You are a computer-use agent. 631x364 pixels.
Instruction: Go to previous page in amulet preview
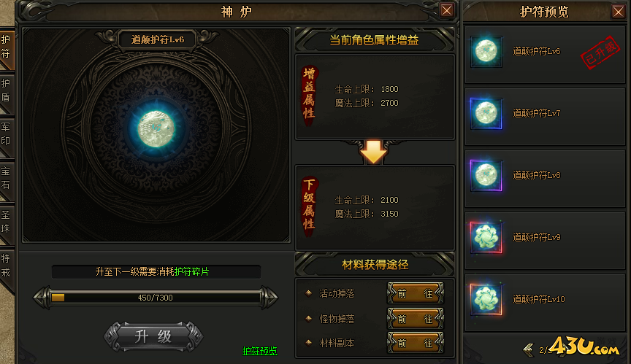[529, 350]
